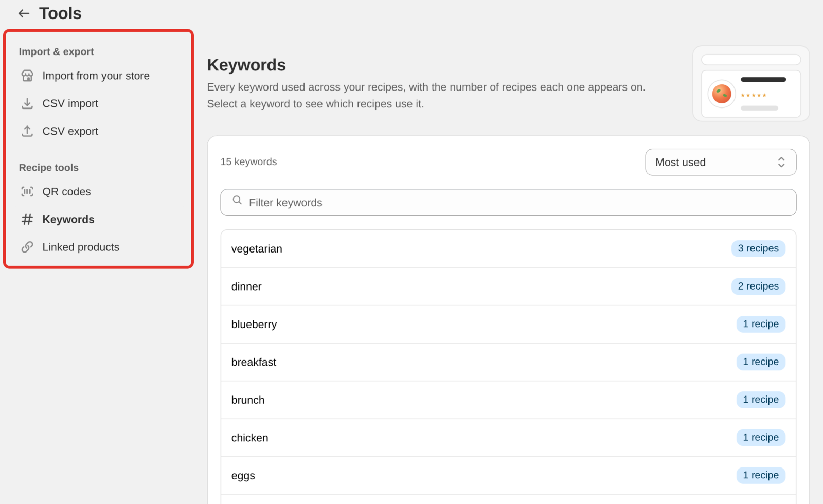Screen dimensions: 823x504
Task: Select the breakfast keyword
Action: tap(508, 362)
